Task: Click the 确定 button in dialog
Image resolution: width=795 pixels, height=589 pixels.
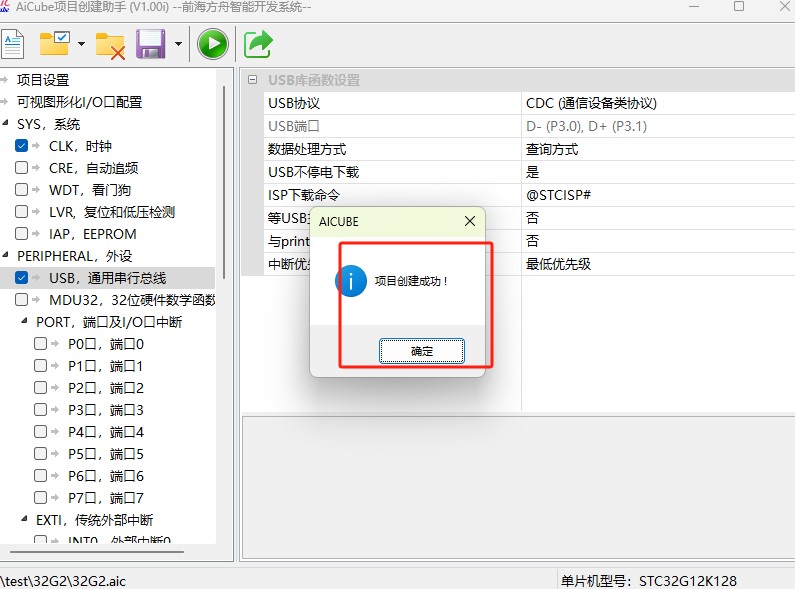Action: [421, 351]
